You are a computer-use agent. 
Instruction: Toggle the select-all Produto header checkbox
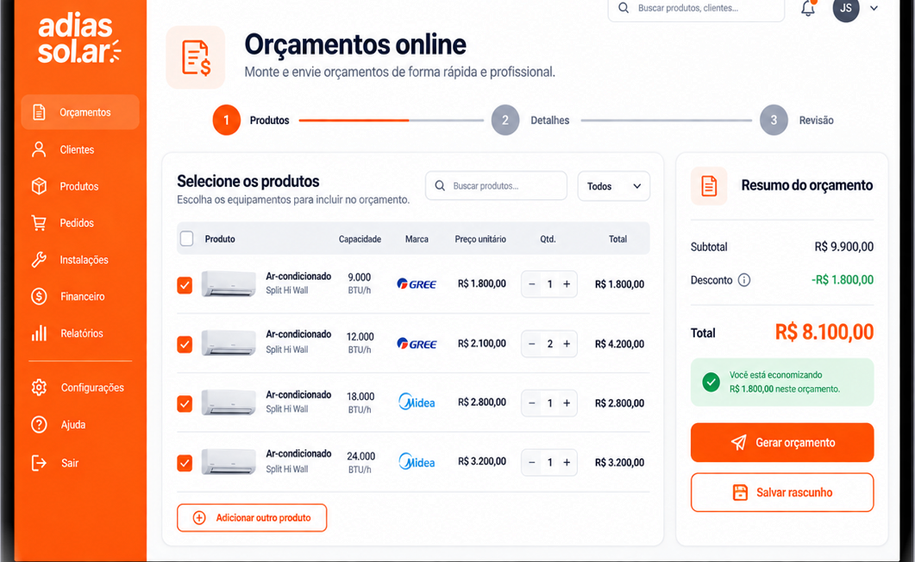[x=187, y=239]
